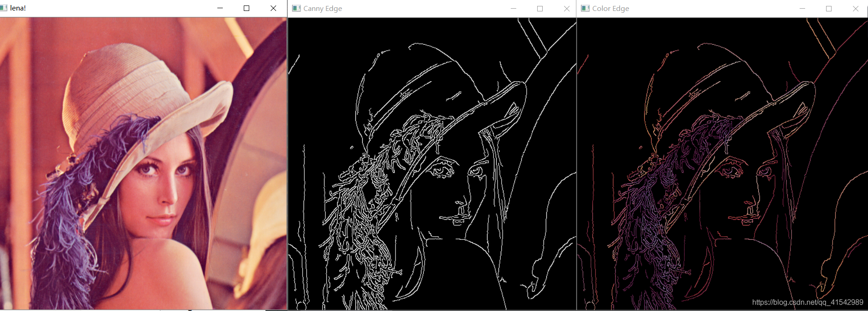868x311 pixels.
Task: Close the Color Edge window
Action: [856, 8]
